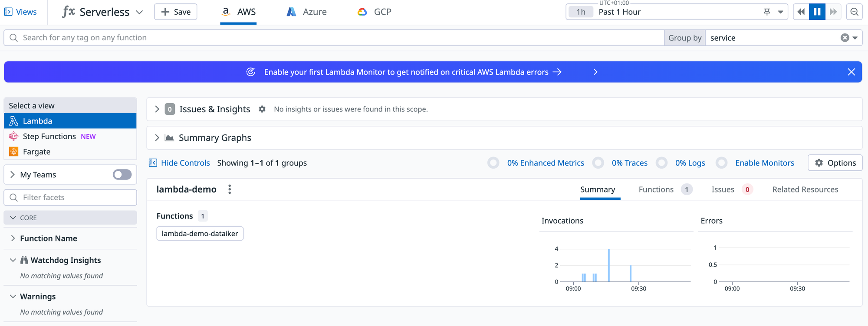Expand the Summary Graphs section

(x=157, y=138)
